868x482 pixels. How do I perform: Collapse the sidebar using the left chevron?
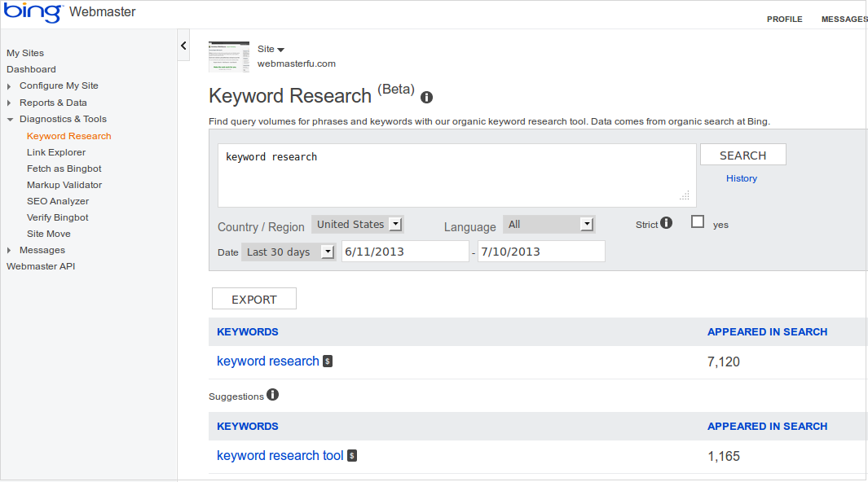183,46
